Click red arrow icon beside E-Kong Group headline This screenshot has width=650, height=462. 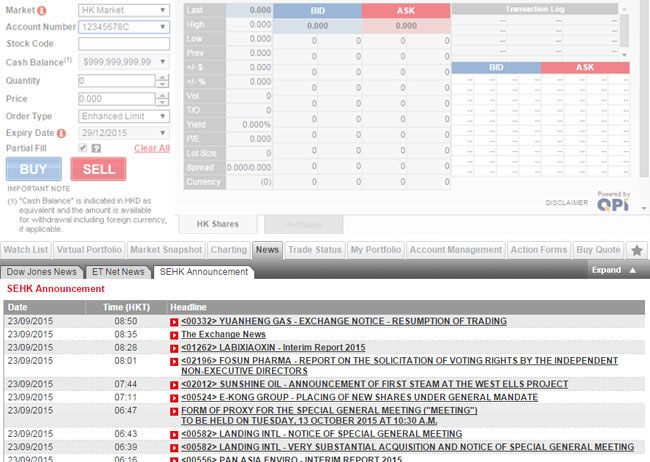click(174, 398)
